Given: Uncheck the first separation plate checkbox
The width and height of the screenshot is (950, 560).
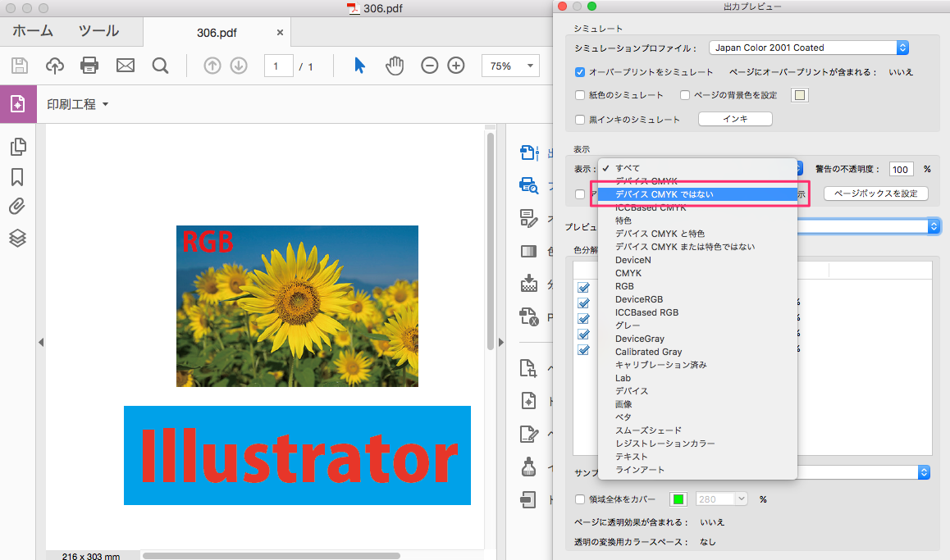Looking at the screenshot, I should (x=583, y=288).
